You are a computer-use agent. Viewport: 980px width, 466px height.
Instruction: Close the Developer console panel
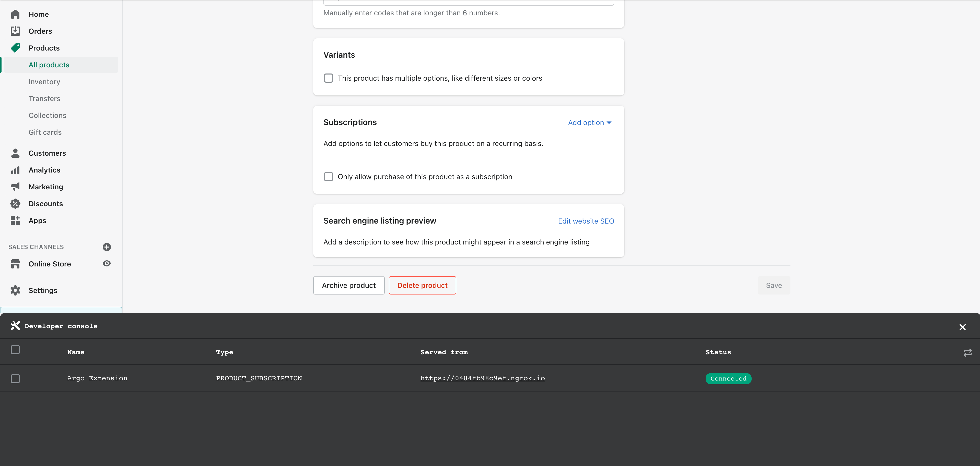(963, 327)
